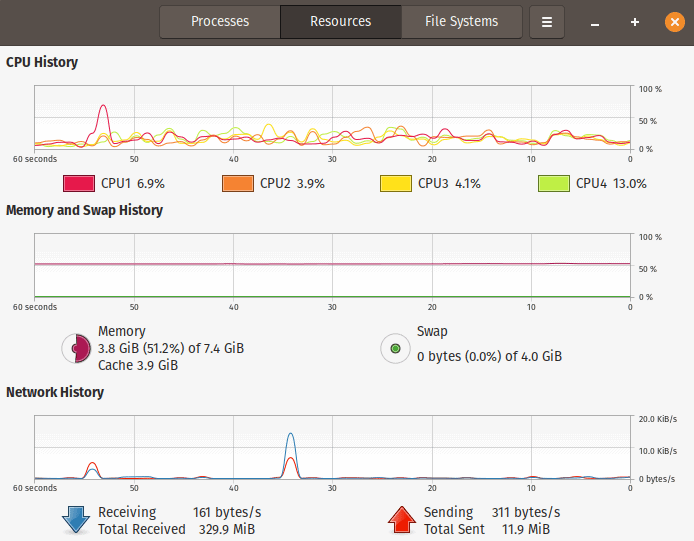Click the CPU History heading

click(x=42, y=62)
